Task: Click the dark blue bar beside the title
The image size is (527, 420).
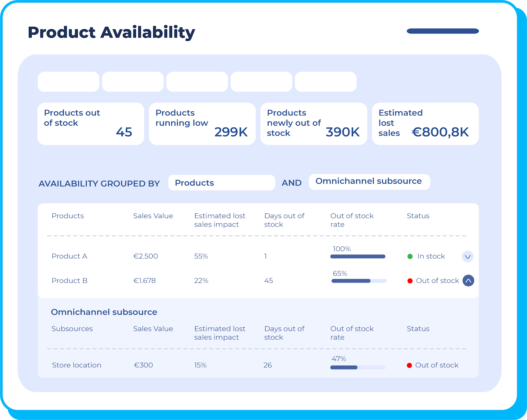Action: point(443,31)
